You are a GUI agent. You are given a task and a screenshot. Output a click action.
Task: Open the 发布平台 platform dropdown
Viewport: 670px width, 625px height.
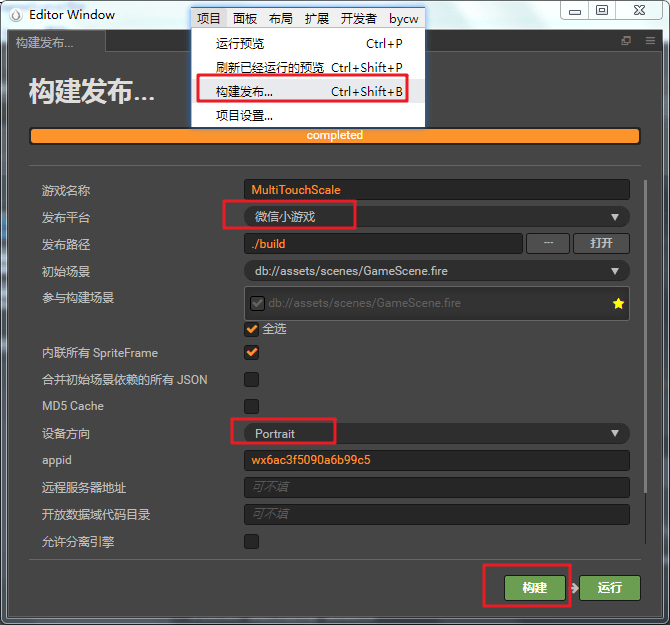point(436,217)
